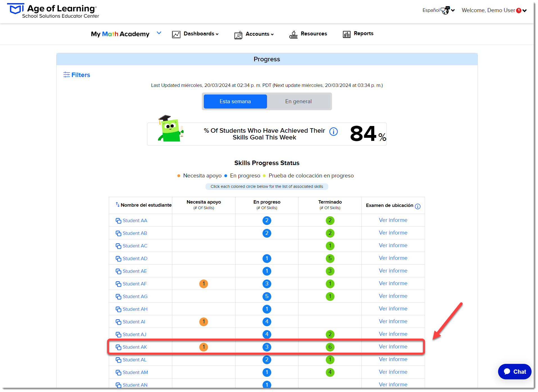
Task: Click the copy icon beside Student AB
Action: pos(118,233)
